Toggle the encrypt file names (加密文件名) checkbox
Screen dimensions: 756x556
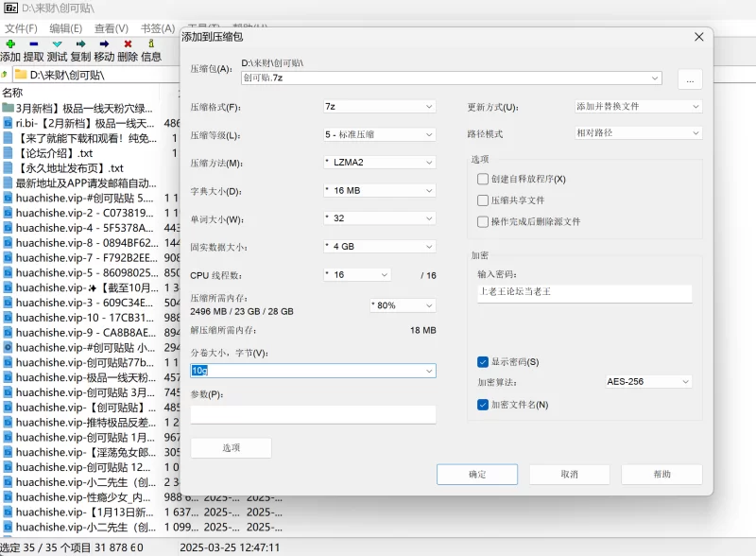[483, 405]
